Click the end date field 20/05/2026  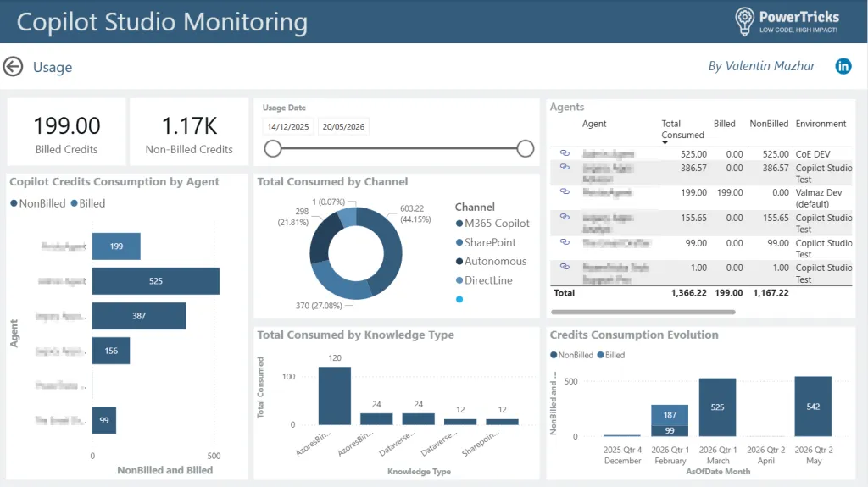[x=344, y=127]
